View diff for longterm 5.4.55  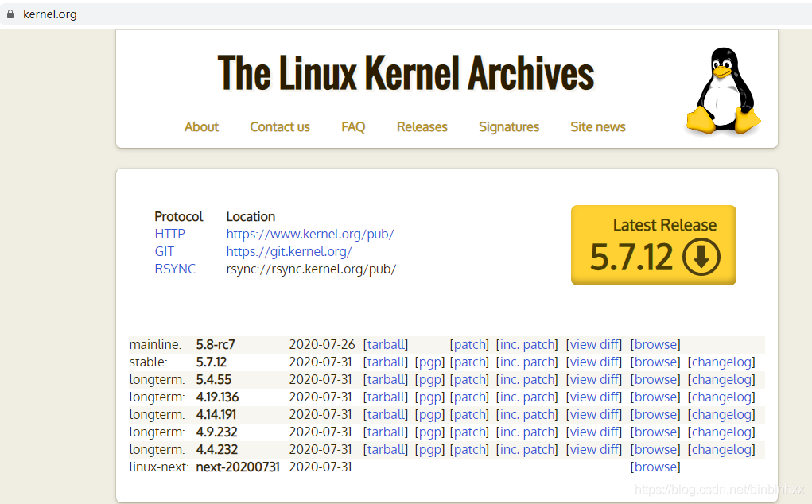coord(594,380)
